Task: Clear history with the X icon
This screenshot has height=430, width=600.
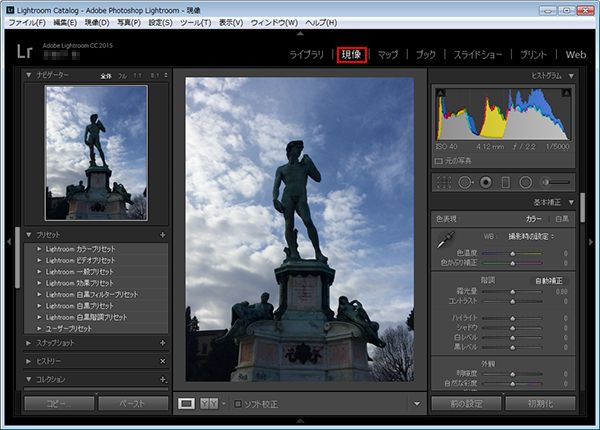Action: coord(163,361)
